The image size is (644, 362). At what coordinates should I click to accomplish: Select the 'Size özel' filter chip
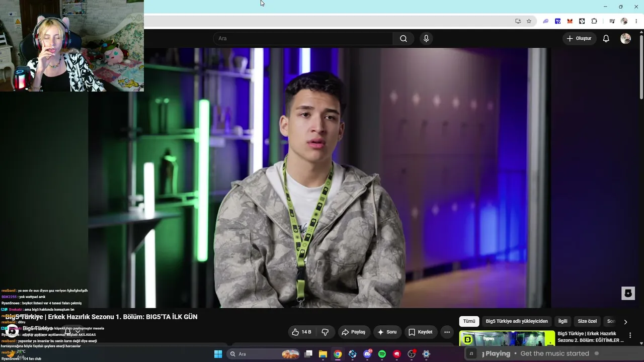tap(587, 321)
